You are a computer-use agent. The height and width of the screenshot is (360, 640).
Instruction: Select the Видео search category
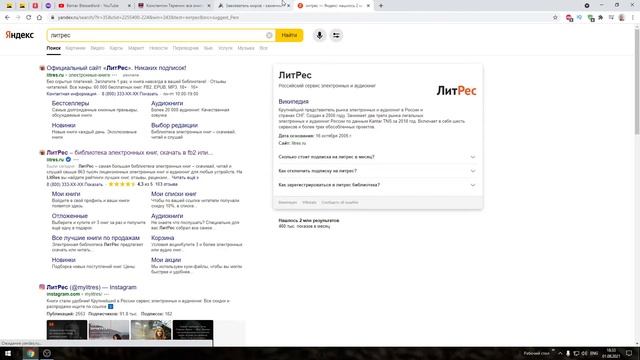(x=97, y=48)
